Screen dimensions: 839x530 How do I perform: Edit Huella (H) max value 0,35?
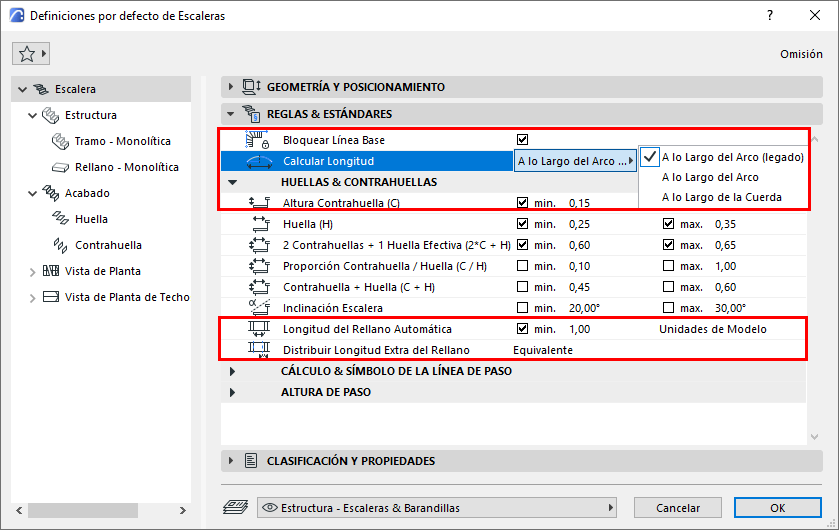tap(725, 224)
